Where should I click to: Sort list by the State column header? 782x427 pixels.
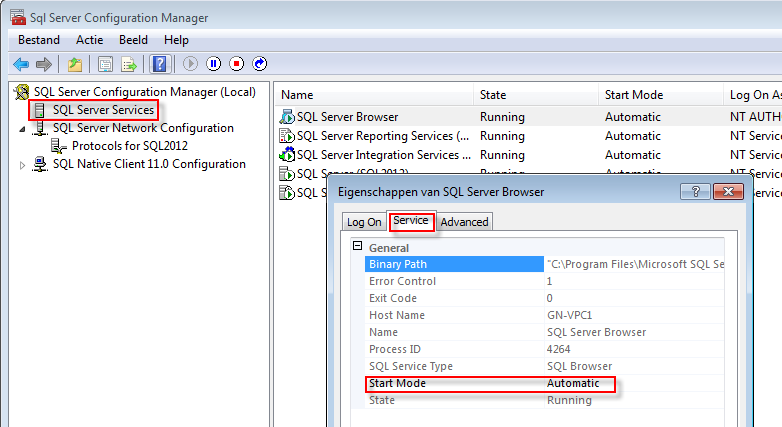pyautogui.click(x=536, y=95)
